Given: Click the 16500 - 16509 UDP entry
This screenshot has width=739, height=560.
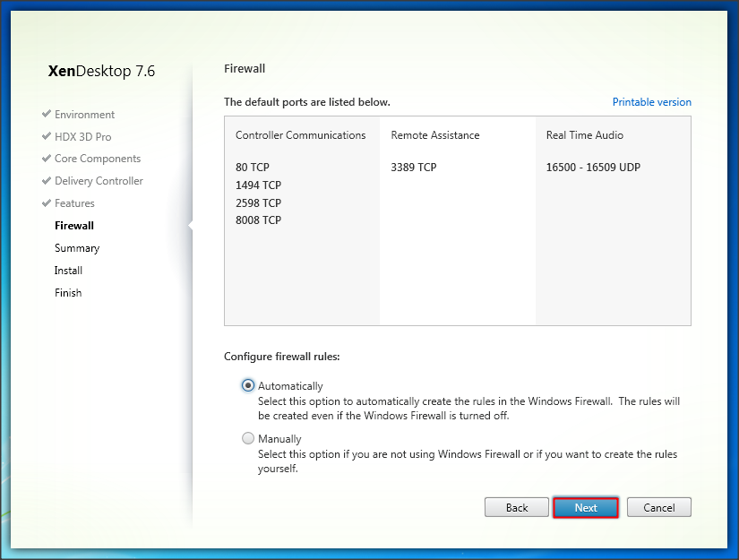Looking at the screenshot, I should click(593, 168).
